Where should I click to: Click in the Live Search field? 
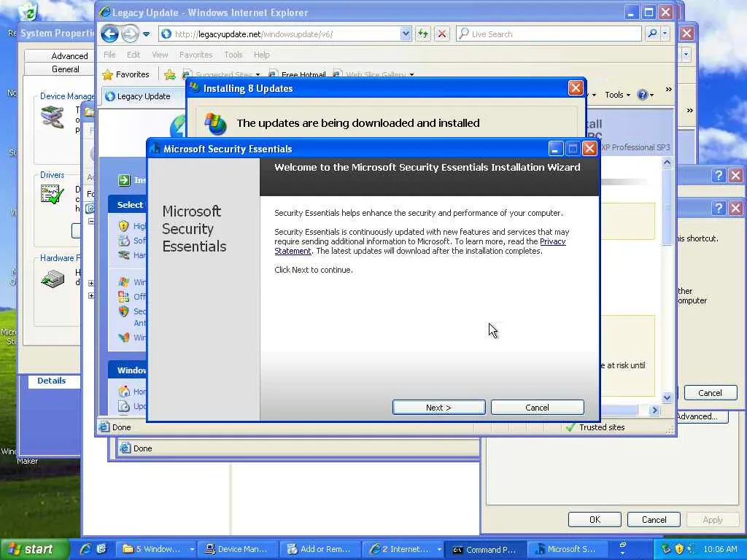click(x=548, y=34)
